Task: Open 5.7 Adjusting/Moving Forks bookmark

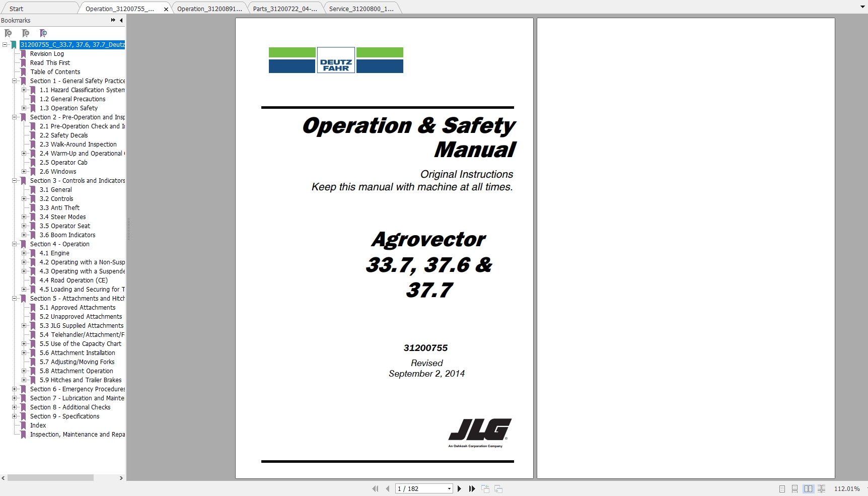Action: point(77,362)
